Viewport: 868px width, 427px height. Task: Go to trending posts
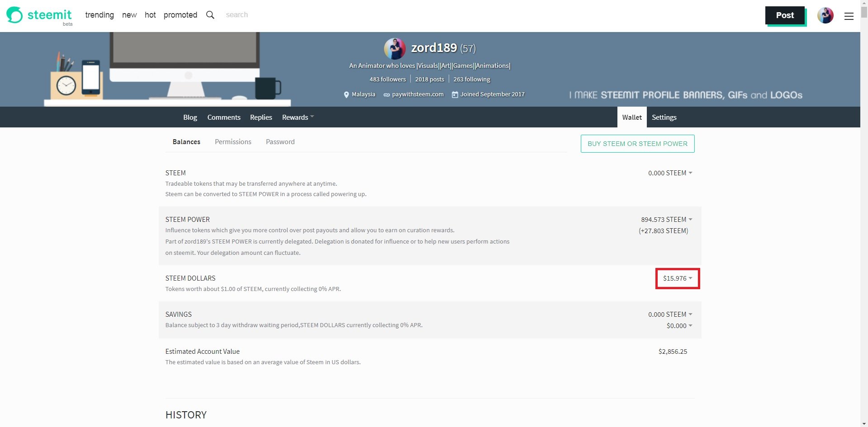100,15
